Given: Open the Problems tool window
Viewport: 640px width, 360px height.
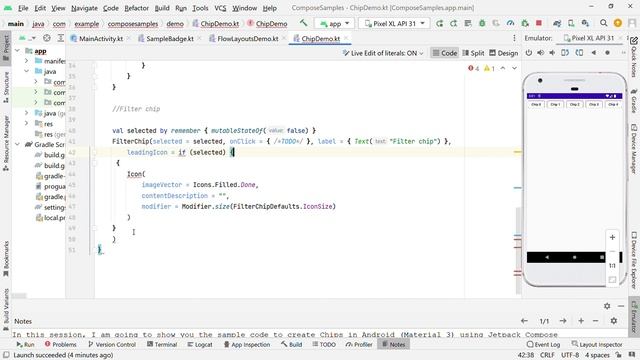Looking at the screenshot, I should (60, 344).
